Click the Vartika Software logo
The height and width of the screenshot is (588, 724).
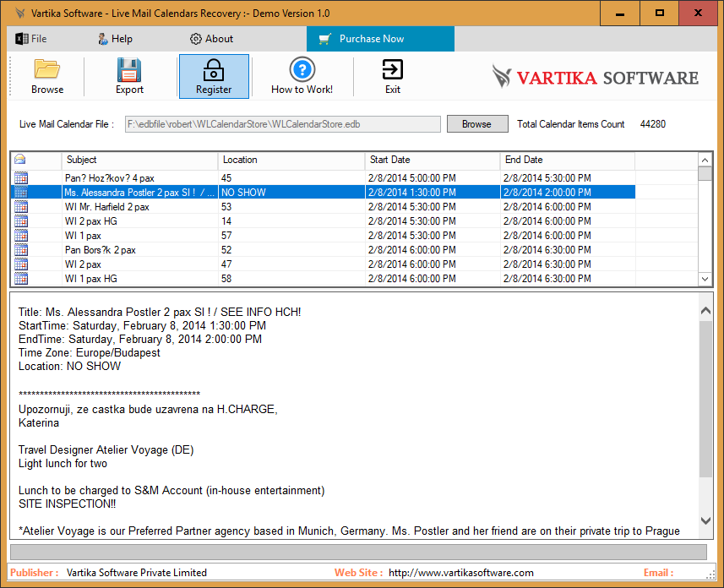tap(596, 77)
